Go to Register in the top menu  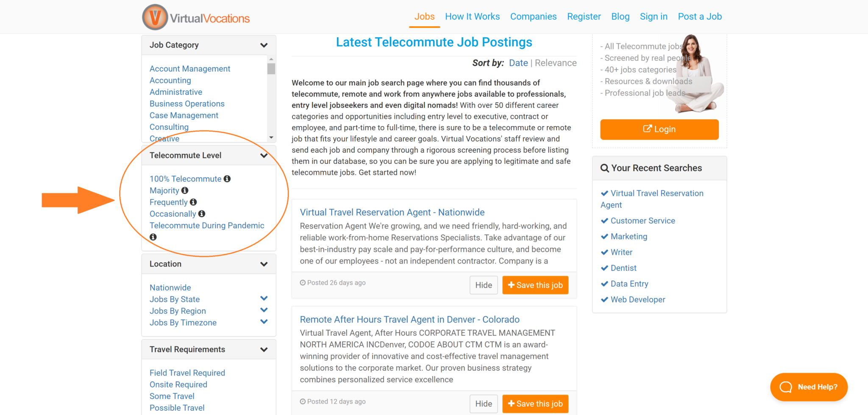click(x=584, y=17)
